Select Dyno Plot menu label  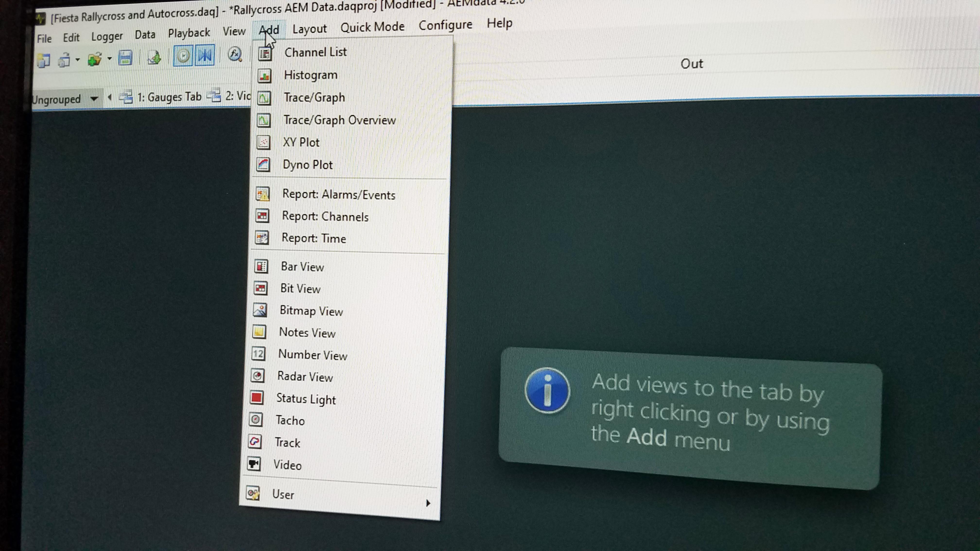pyautogui.click(x=307, y=165)
